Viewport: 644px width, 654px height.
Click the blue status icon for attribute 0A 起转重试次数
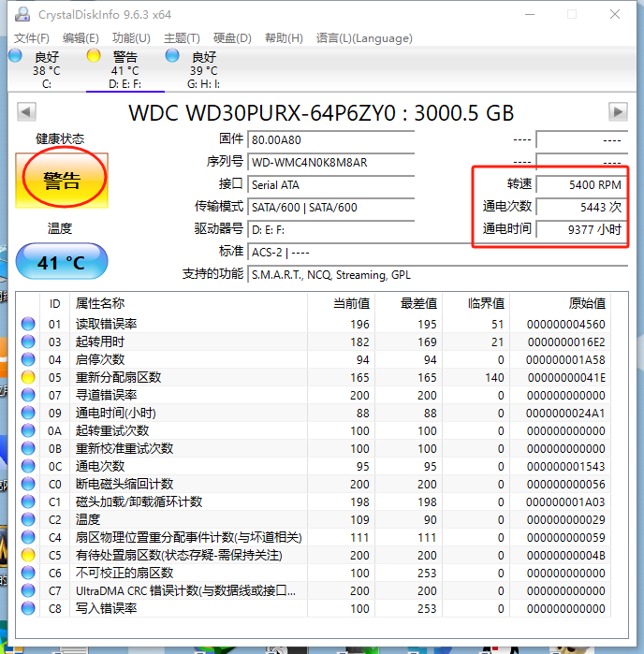(x=28, y=430)
